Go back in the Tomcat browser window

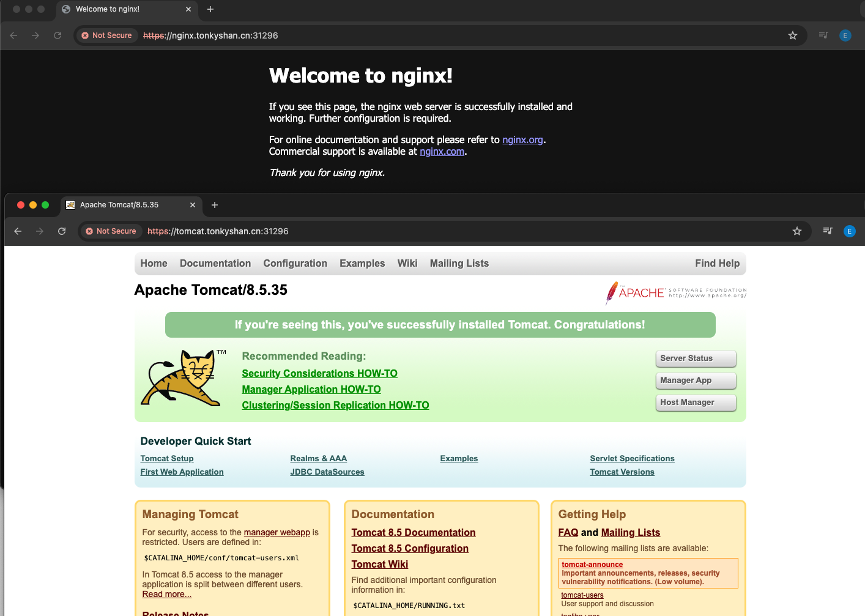pyautogui.click(x=18, y=231)
